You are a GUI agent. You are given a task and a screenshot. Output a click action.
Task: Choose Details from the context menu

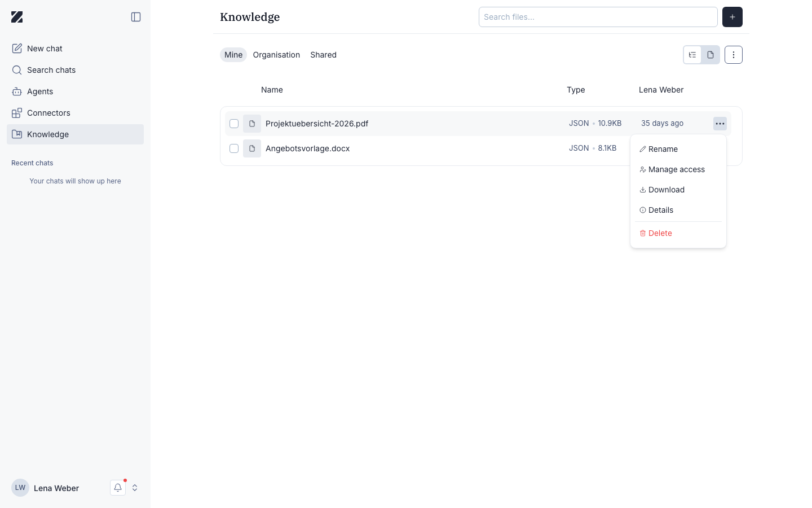coord(678,210)
